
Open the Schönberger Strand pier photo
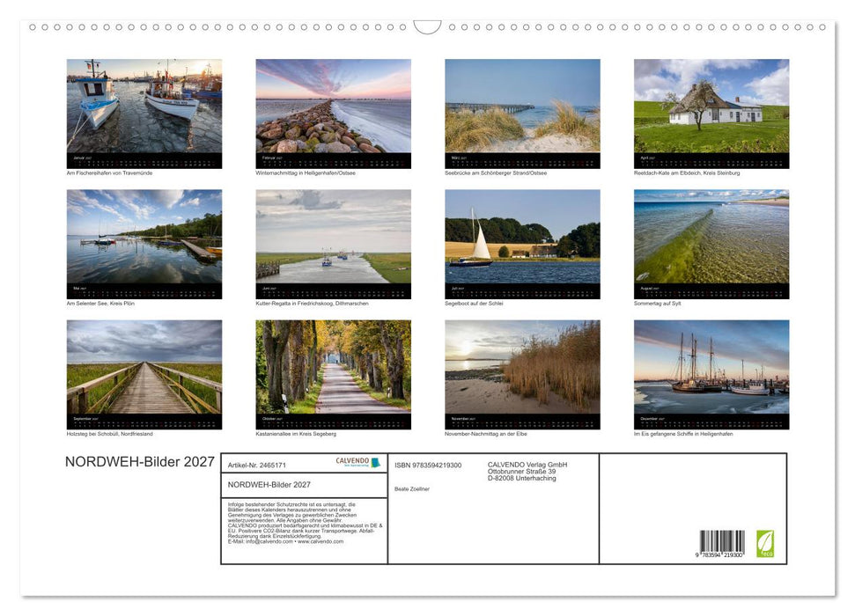click(x=522, y=106)
